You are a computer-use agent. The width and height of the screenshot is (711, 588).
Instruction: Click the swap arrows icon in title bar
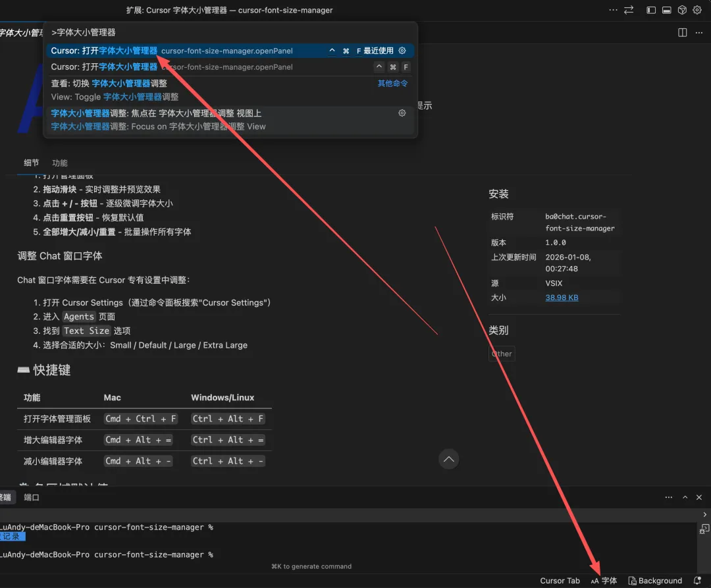tap(629, 10)
